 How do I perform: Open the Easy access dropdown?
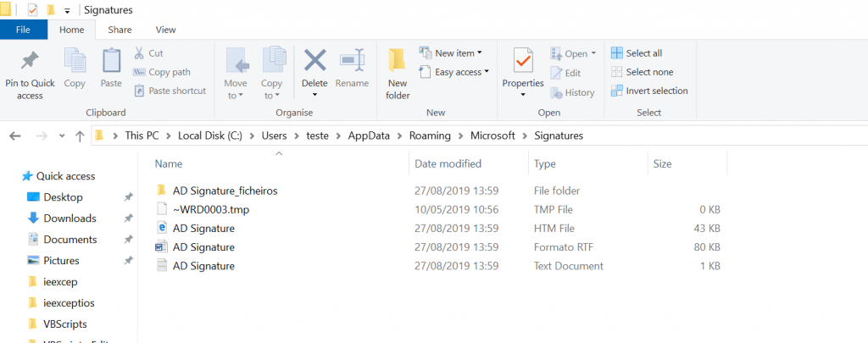(454, 72)
